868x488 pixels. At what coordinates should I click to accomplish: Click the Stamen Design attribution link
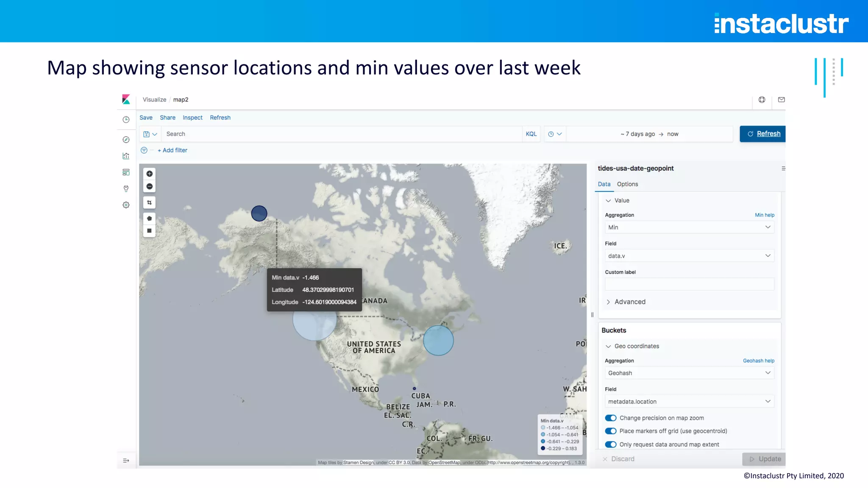click(359, 463)
